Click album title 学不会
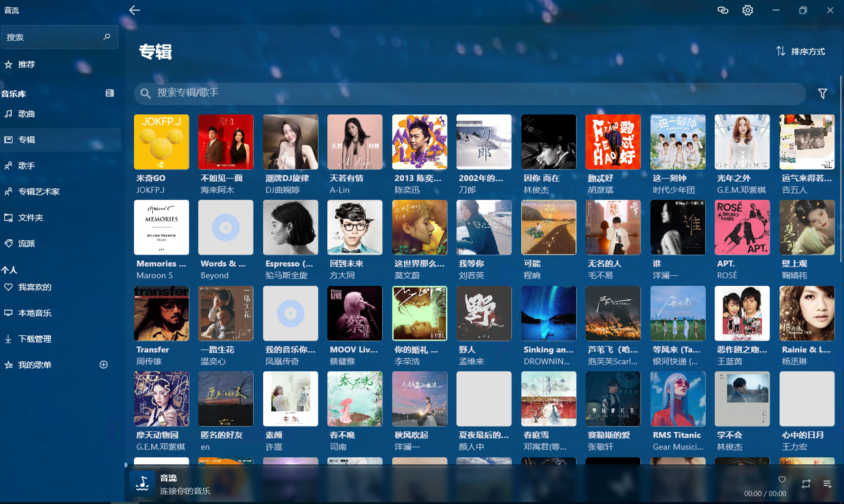The width and height of the screenshot is (844, 504). click(x=730, y=435)
